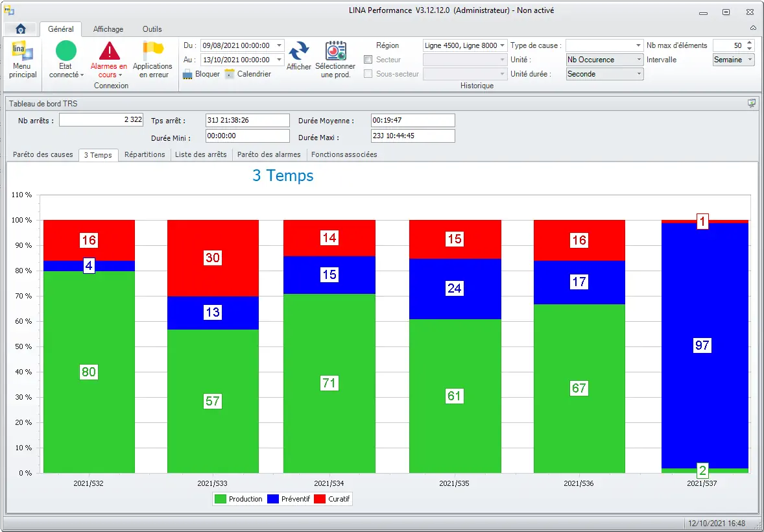Expand the Région dropdown
This screenshot has height=532, width=764.
[503, 45]
